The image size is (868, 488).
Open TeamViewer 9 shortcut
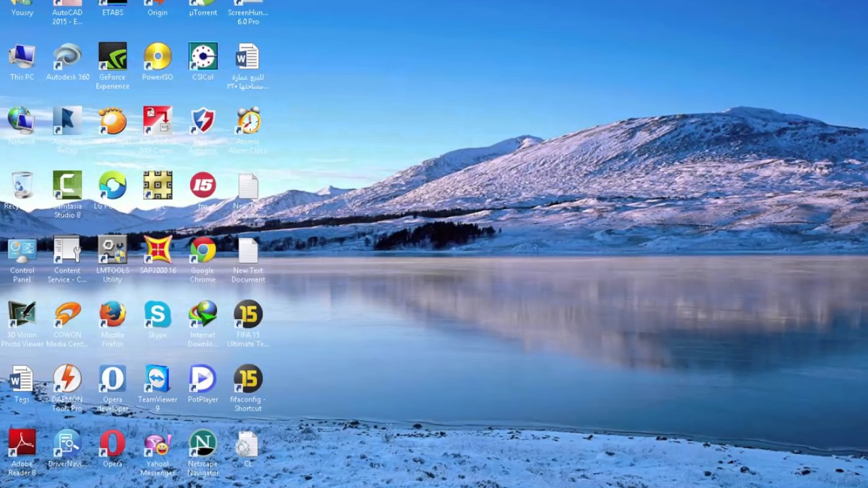pos(157,388)
